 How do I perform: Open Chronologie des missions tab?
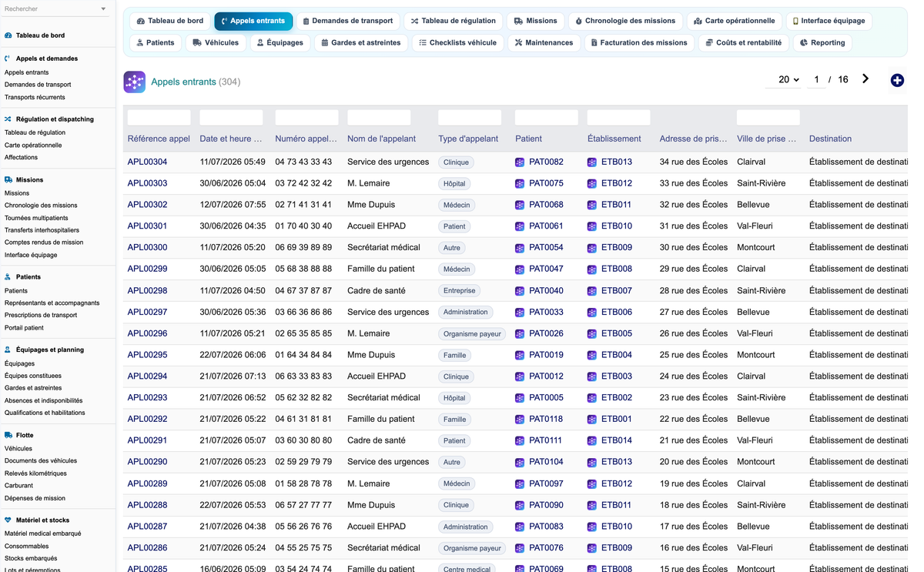coord(625,21)
